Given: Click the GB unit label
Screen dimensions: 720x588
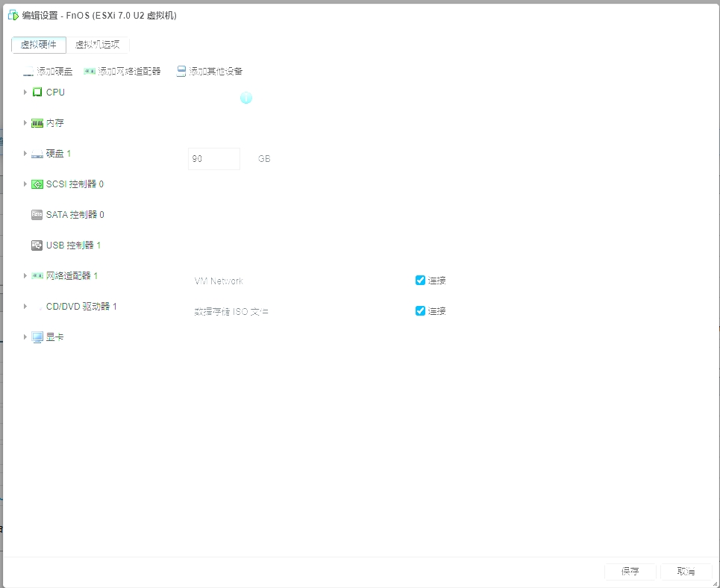Looking at the screenshot, I should coord(264,159).
